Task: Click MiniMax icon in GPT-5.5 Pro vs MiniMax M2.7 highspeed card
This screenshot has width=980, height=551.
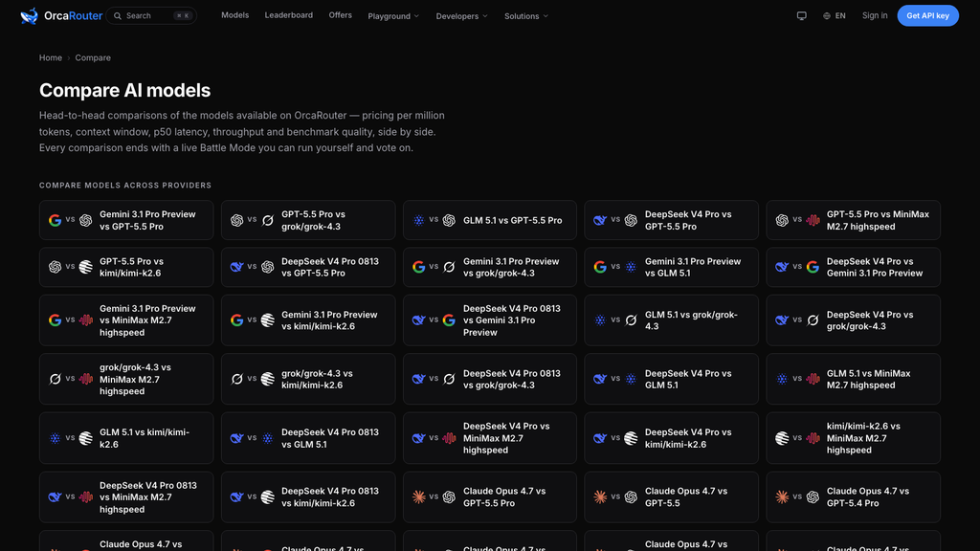Action: pyautogui.click(x=813, y=220)
